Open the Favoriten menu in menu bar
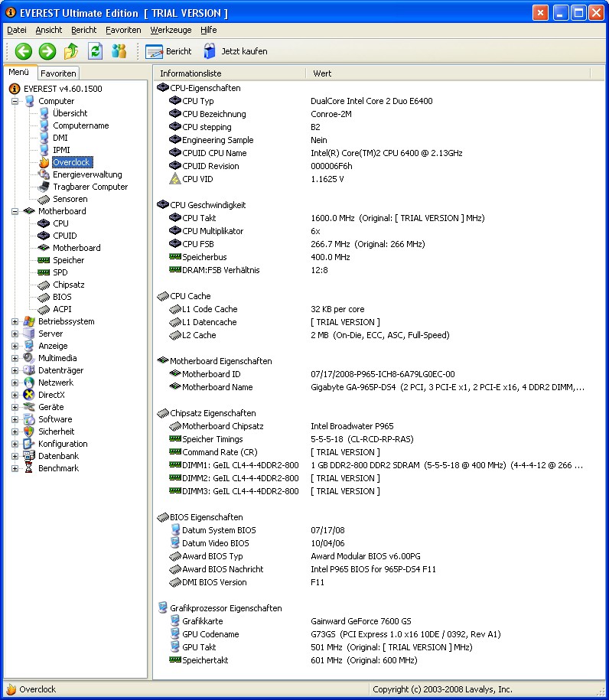This screenshot has height=700, width=609. click(123, 30)
